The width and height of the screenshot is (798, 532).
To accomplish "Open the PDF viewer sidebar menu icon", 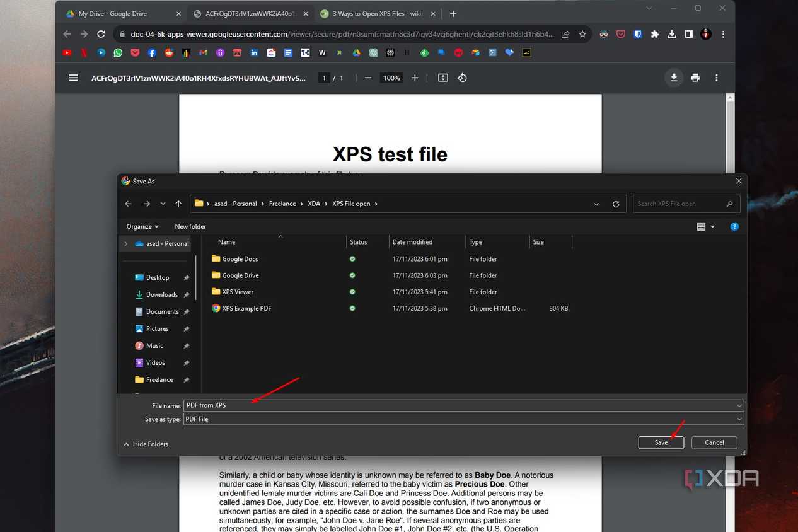I will point(74,78).
